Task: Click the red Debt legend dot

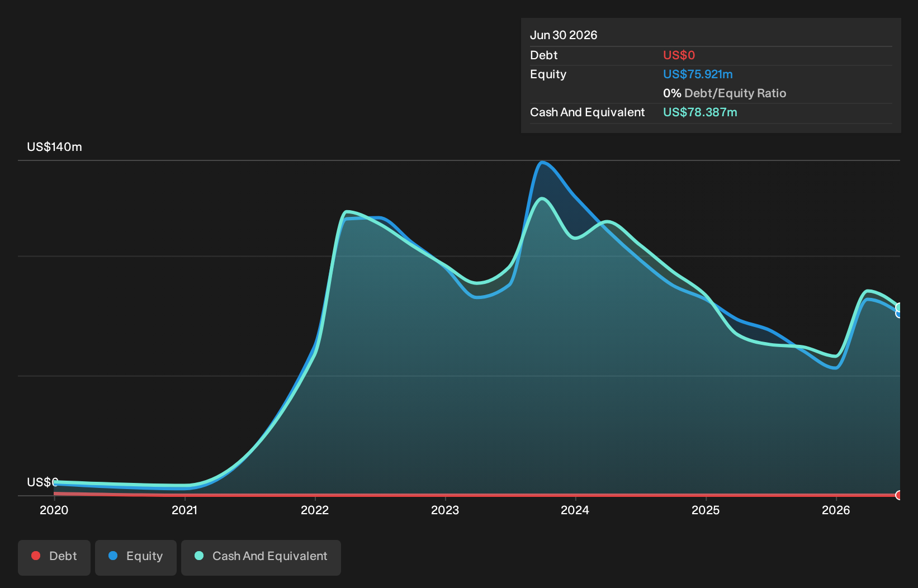Action: click(x=36, y=556)
